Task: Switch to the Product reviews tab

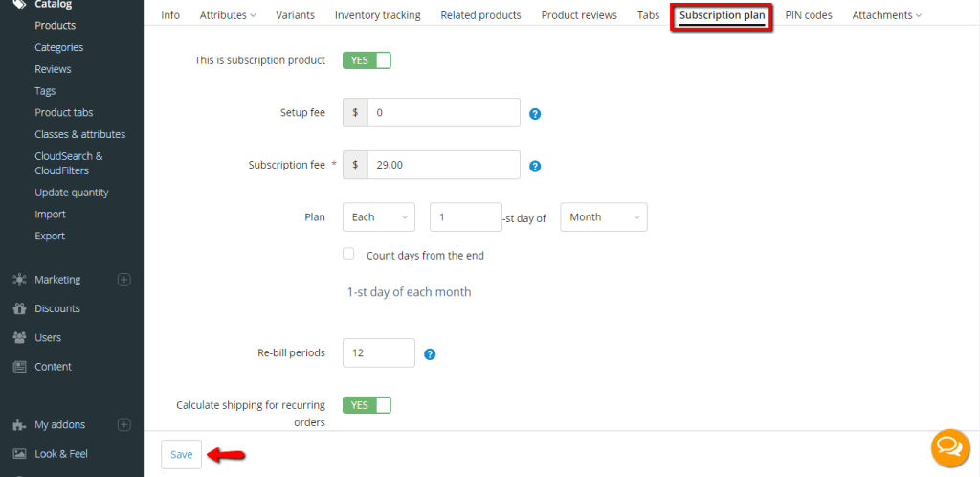Action: tap(579, 15)
